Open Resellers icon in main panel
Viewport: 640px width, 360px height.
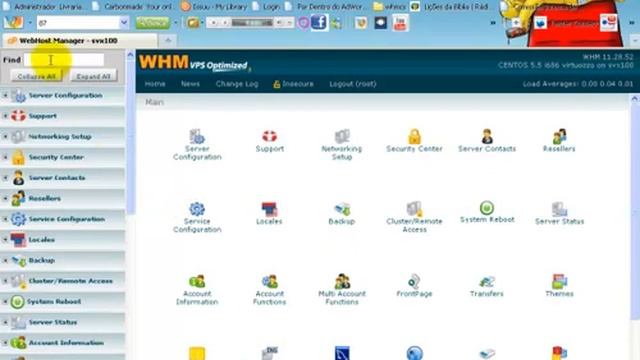[559, 136]
